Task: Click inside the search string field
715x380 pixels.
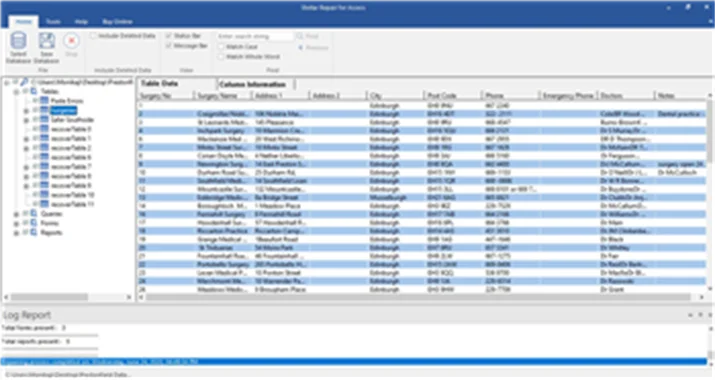Action: (x=254, y=36)
